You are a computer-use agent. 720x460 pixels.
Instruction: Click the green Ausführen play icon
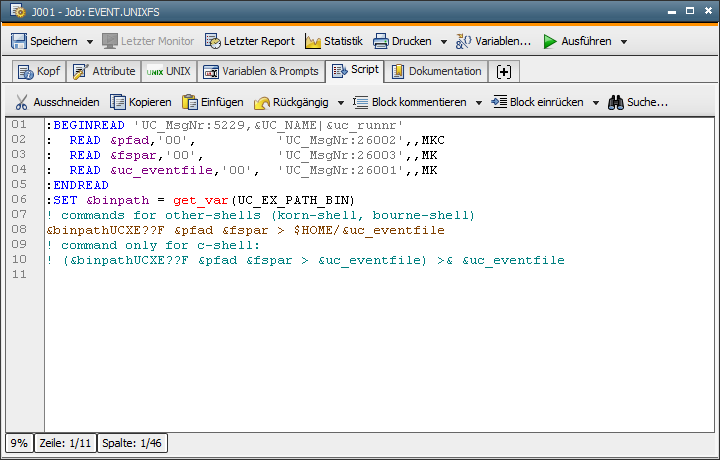tap(550, 41)
